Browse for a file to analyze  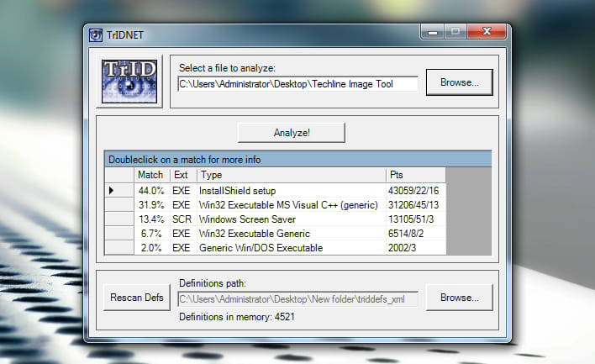pyautogui.click(x=460, y=82)
